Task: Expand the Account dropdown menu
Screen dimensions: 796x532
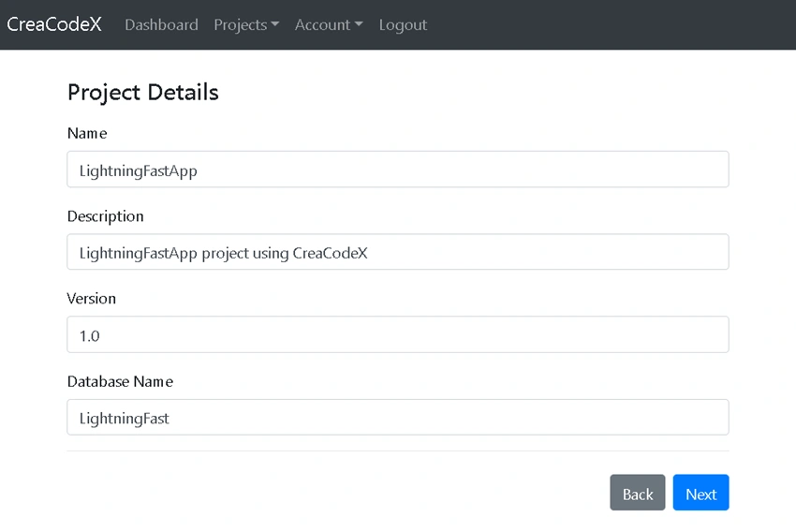Action: (329, 24)
